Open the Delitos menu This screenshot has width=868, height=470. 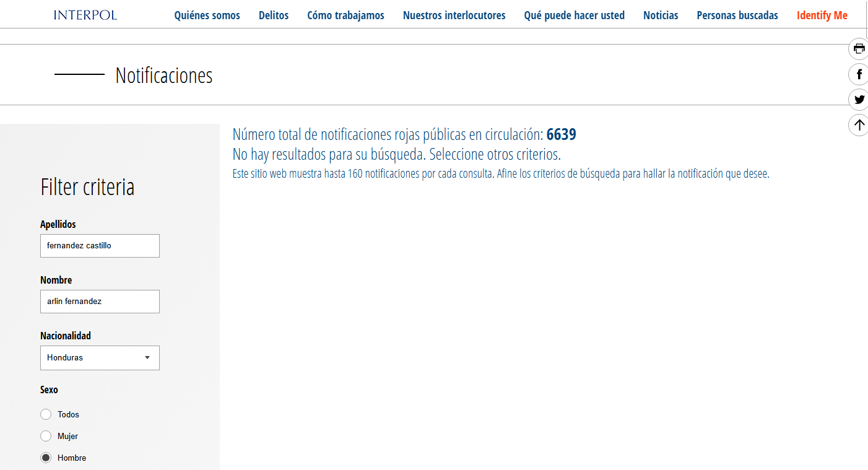click(x=274, y=15)
